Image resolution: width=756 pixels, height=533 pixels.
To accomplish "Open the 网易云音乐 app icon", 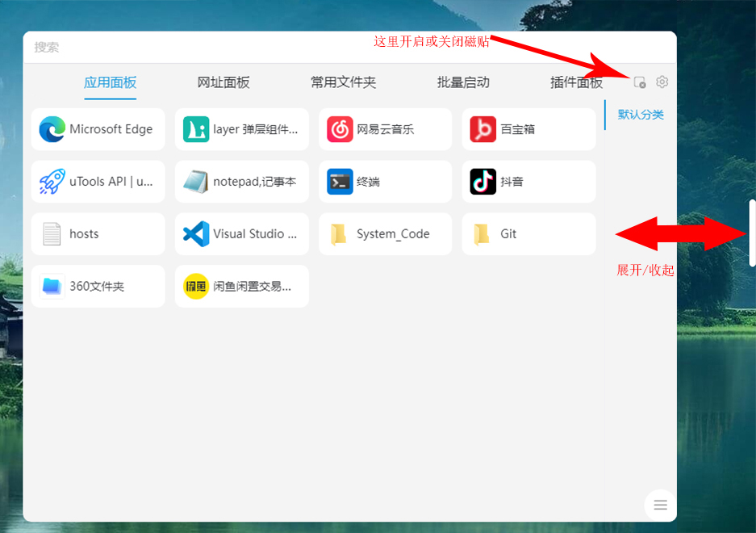I will point(340,129).
